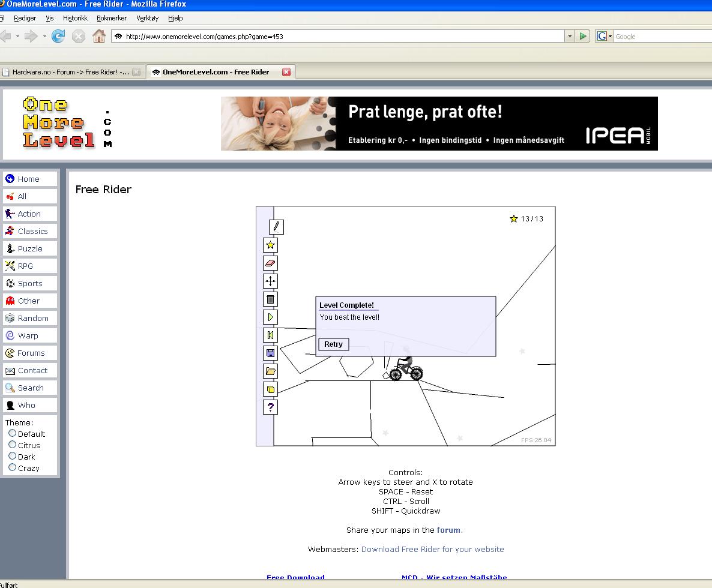The height and width of the screenshot is (588, 712).
Task: Open the RPG games category
Action: (x=30, y=266)
